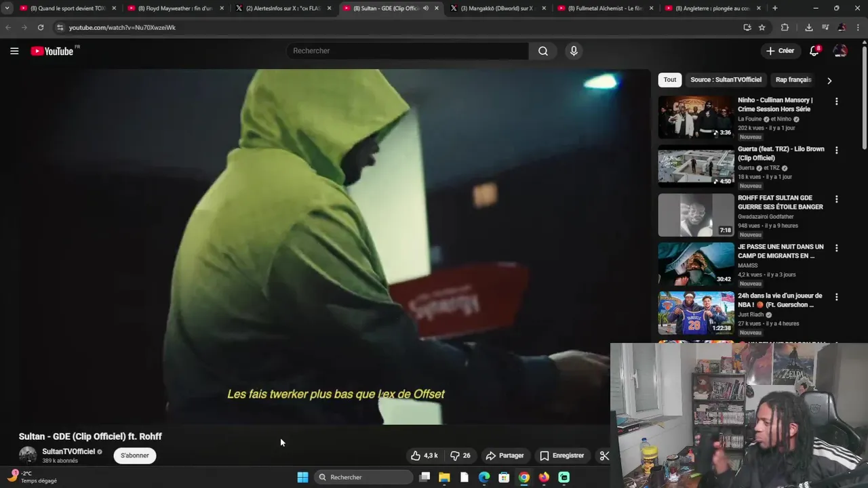
Task: Launch Microsoft Edge from taskbar
Action: coord(484,477)
